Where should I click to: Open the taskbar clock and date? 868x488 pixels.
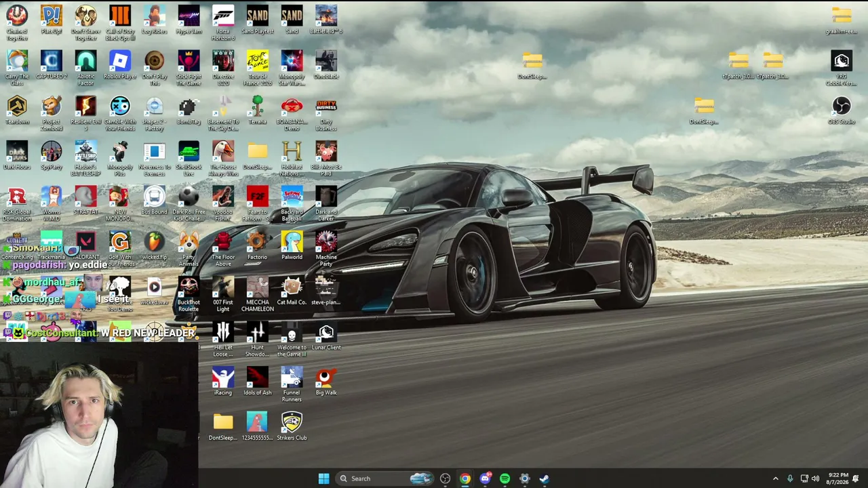838,479
